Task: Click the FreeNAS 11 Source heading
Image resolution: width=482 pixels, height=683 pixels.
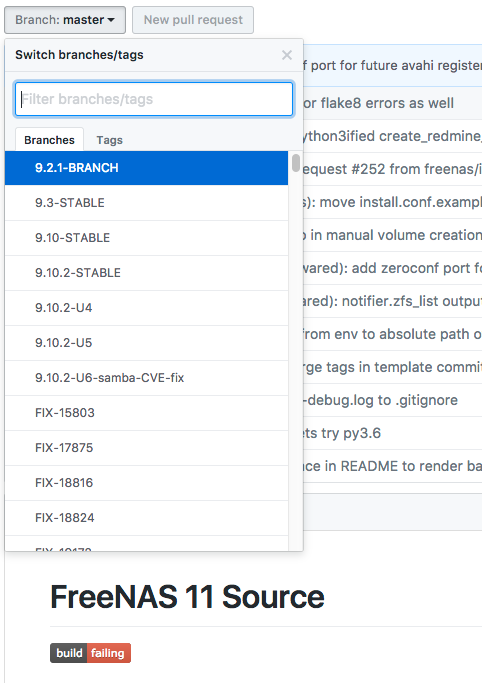Action: pos(187,596)
